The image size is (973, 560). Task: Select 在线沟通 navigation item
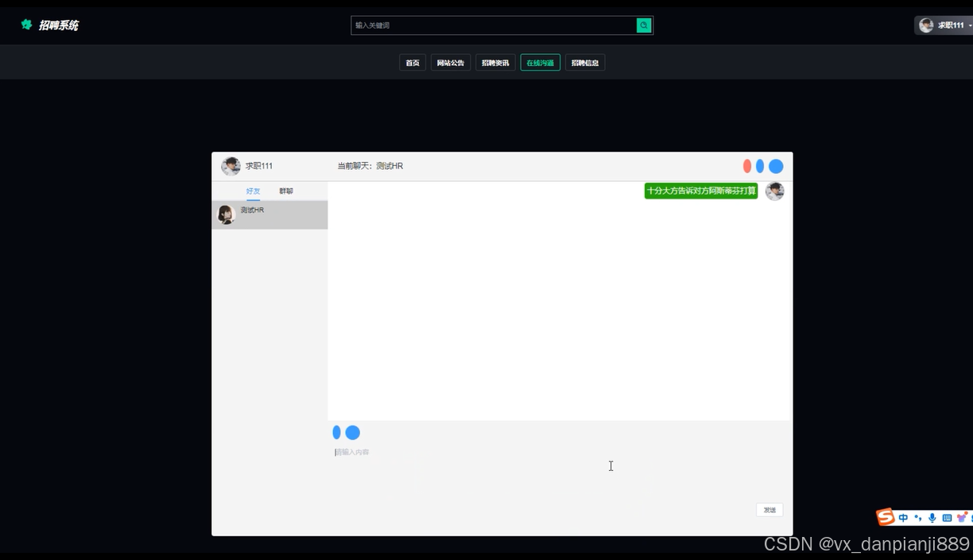[541, 63]
